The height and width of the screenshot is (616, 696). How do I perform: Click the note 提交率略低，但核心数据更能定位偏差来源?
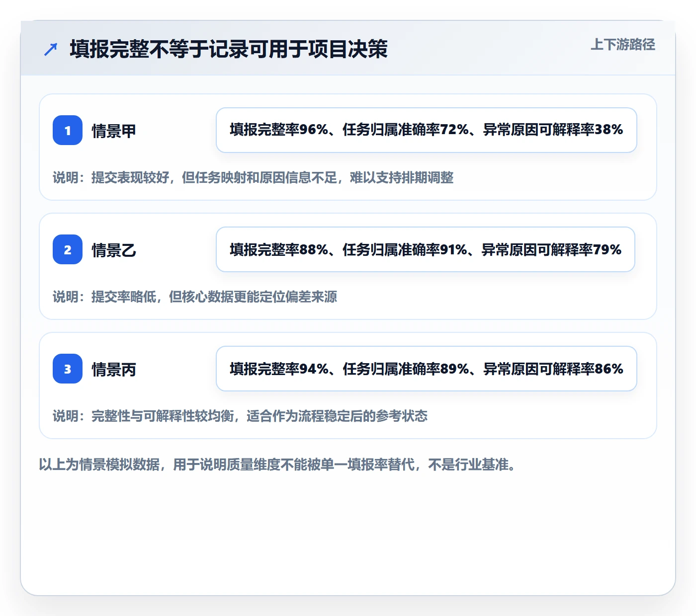pyautogui.click(x=195, y=297)
